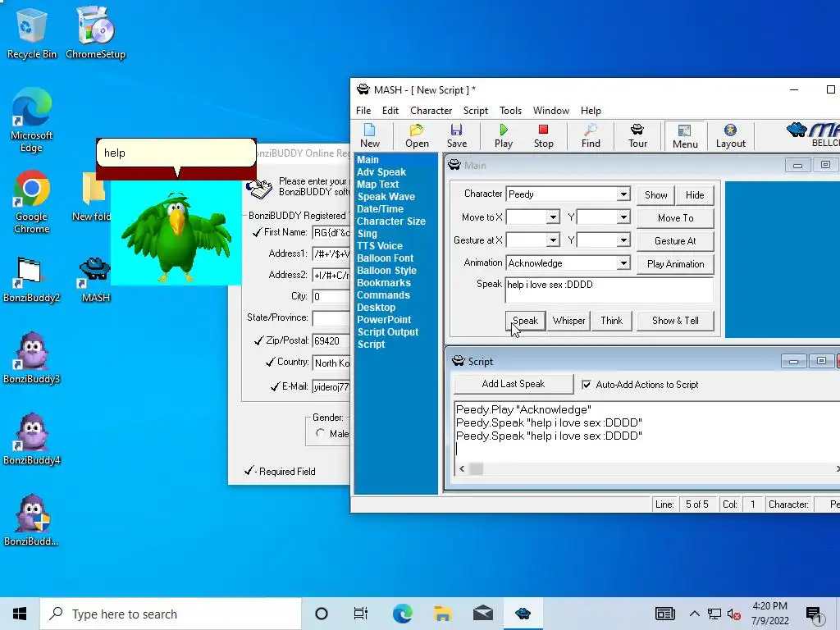The height and width of the screenshot is (630, 840).
Task: Expand the Character dropdown showing Peedy
Action: [x=623, y=194]
